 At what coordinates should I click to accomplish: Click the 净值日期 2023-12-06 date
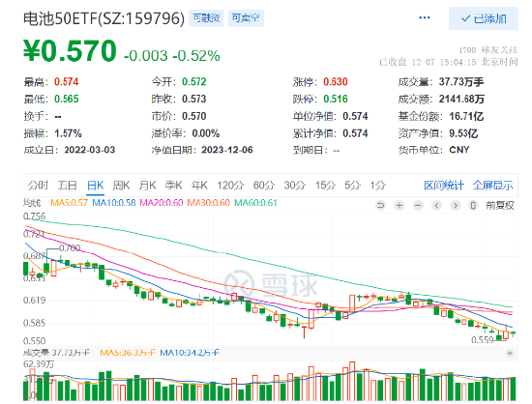point(227,150)
